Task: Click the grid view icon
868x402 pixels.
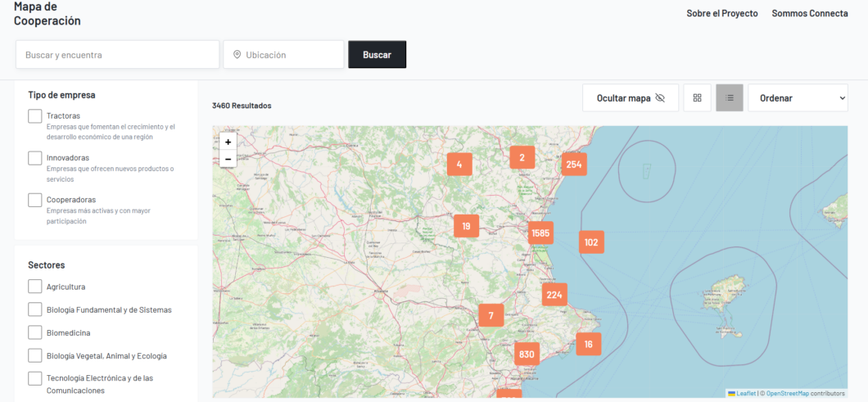Action: pos(697,98)
